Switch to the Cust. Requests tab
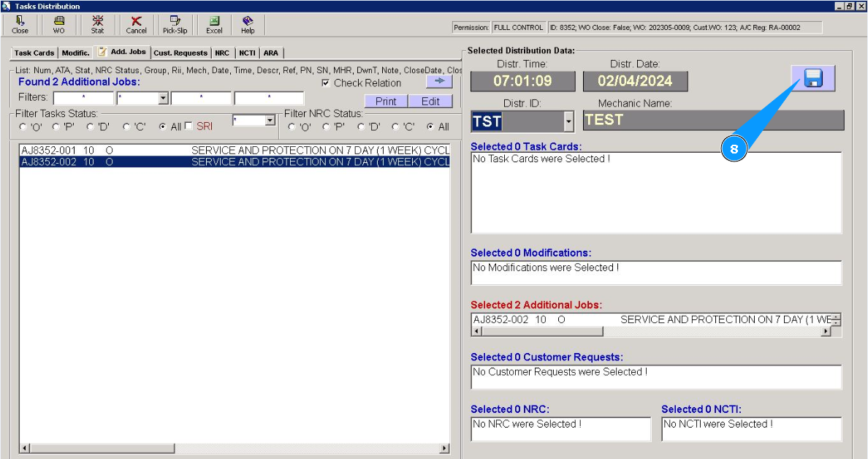Viewport: 868px width, 459px height. [x=180, y=53]
